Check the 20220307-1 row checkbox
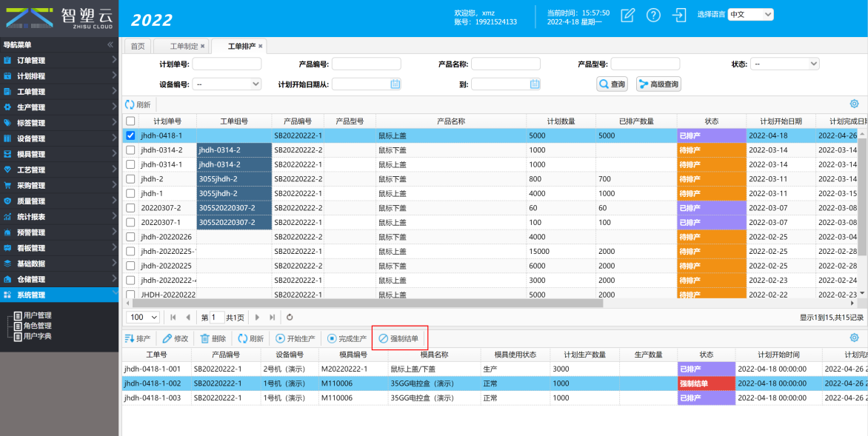Viewport: 868px width, 436px height. click(130, 222)
